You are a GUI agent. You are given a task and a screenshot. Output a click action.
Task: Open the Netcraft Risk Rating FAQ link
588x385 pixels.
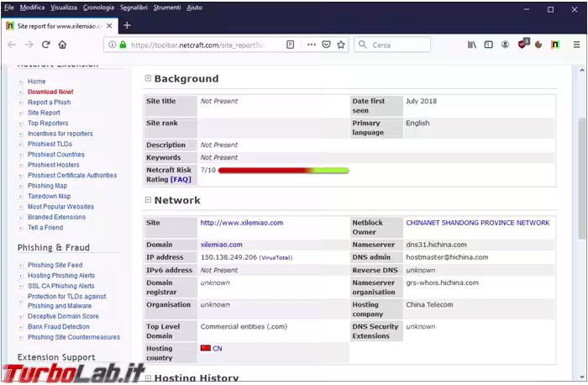(x=181, y=179)
